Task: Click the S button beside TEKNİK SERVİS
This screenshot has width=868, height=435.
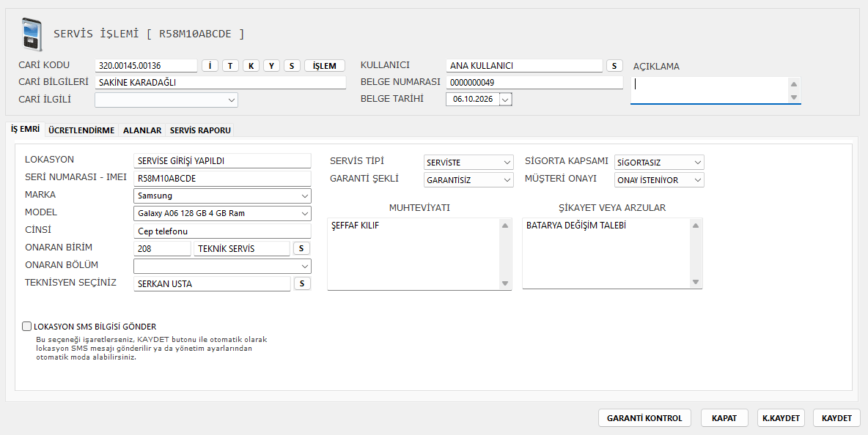Action: [x=301, y=249]
